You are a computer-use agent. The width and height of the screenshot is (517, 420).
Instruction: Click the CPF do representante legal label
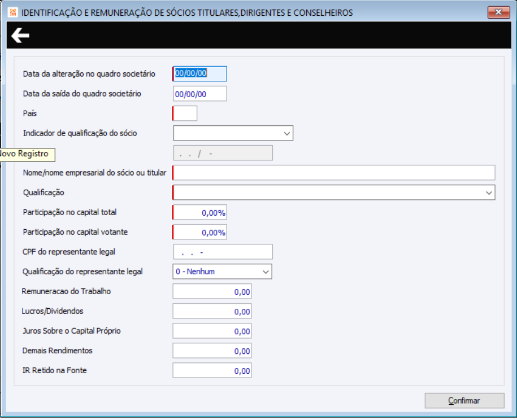(69, 252)
